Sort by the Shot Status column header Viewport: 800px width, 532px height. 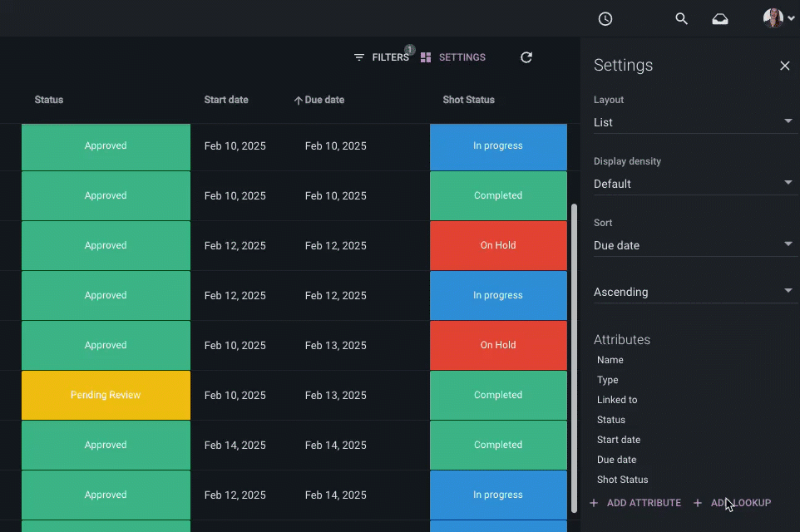click(x=468, y=100)
